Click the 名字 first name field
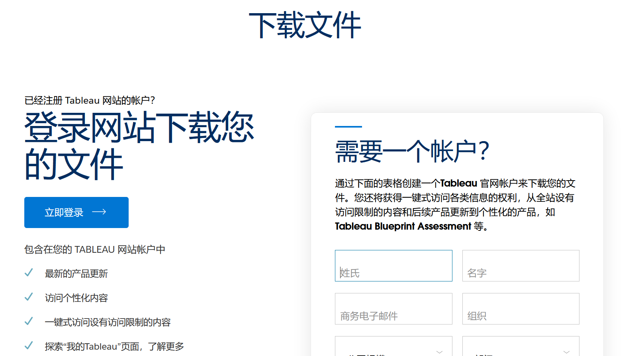 (x=521, y=266)
